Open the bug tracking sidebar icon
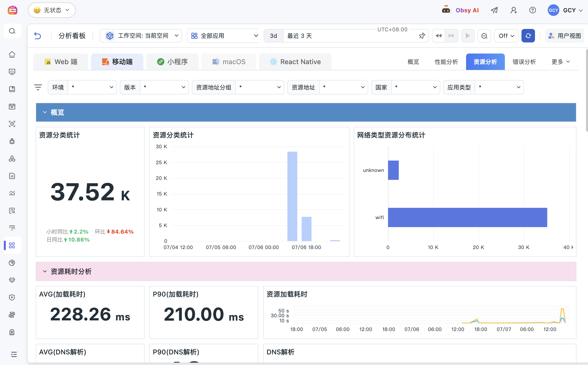Viewport: 588px width, 365px height. coord(12,141)
